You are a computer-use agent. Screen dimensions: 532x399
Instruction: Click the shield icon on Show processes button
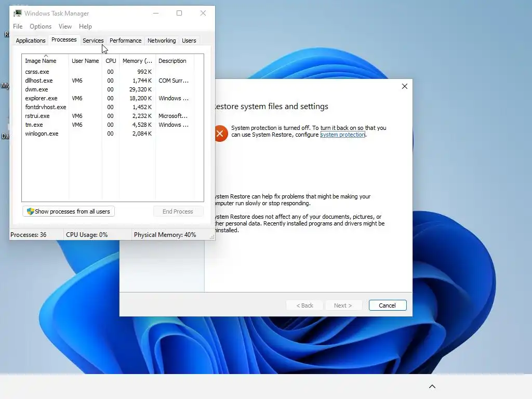click(x=30, y=211)
